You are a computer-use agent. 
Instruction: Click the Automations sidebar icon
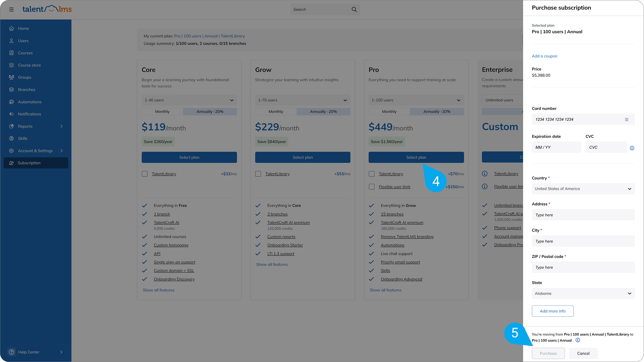coord(11,102)
